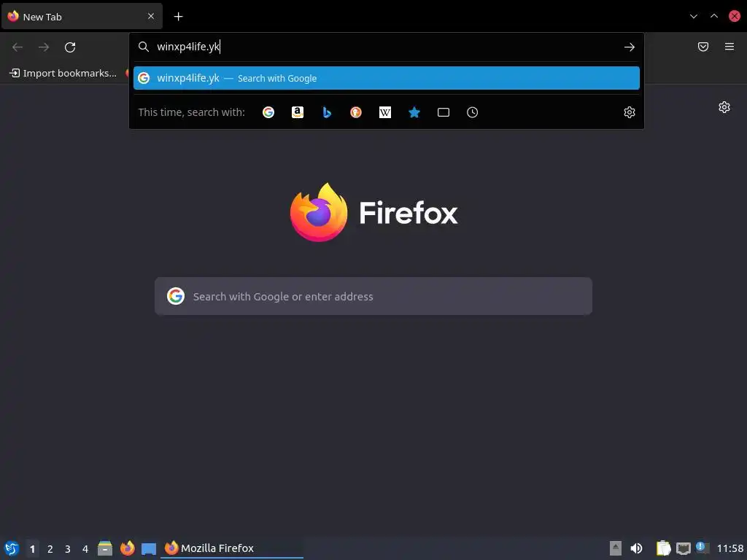
Task: Switch to workspace 4
Action: click(85, 549)
